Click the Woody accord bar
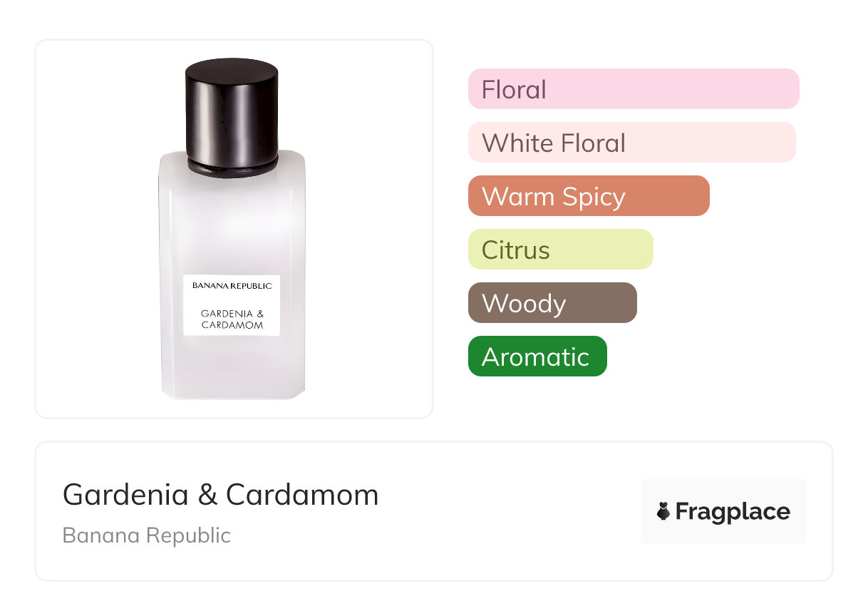 (x=552, y=303)
